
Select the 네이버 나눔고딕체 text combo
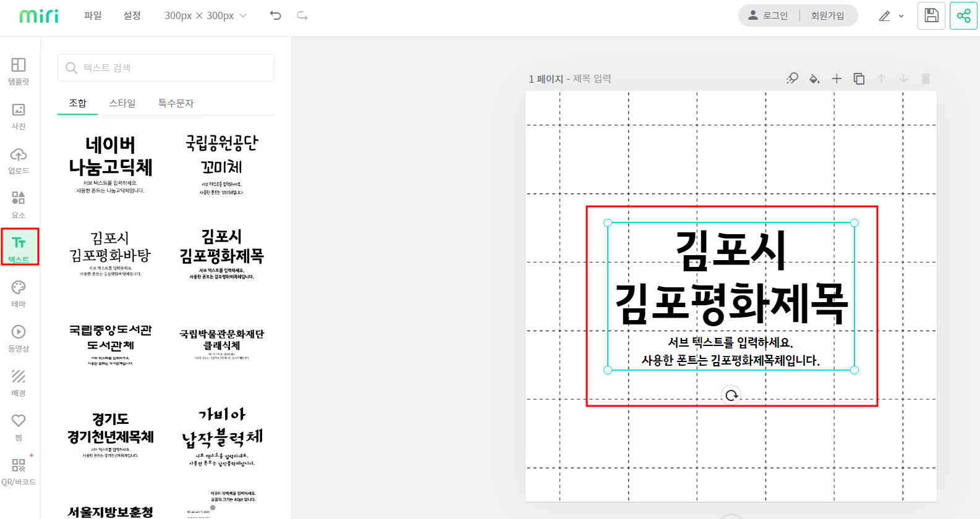pos(110,164)
